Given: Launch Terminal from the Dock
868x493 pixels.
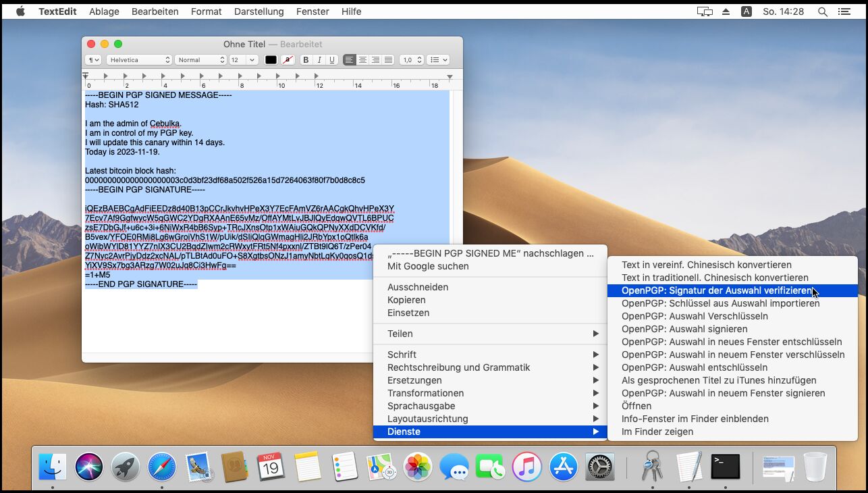Looking at the screenshot, I should pos(726,467).
